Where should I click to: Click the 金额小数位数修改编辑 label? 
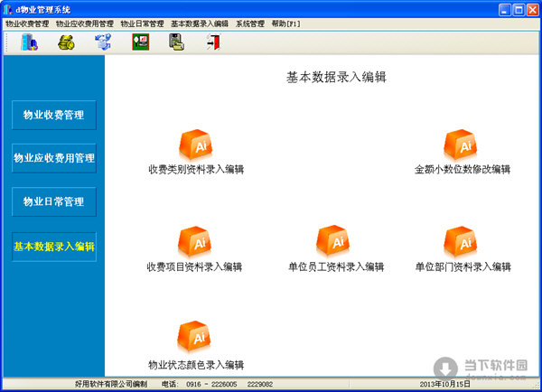(463, 170)
